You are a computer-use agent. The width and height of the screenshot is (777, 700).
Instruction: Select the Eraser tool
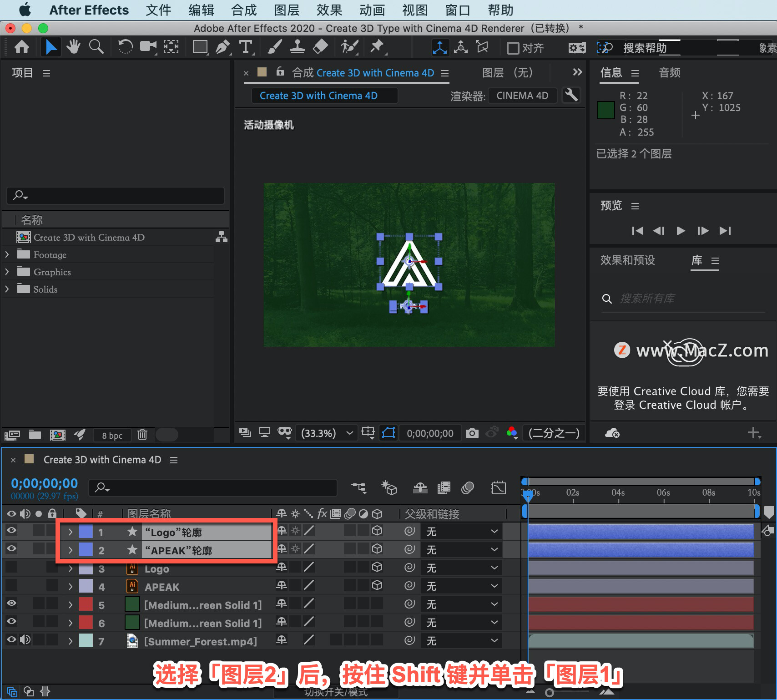pyautogui.click(x=321, y=47)
